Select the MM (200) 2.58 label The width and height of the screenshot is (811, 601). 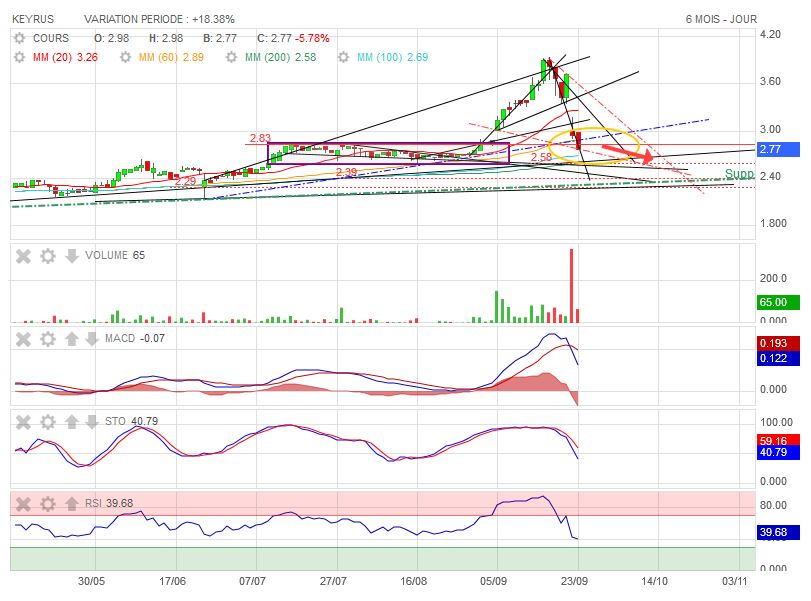coord(280,57)
